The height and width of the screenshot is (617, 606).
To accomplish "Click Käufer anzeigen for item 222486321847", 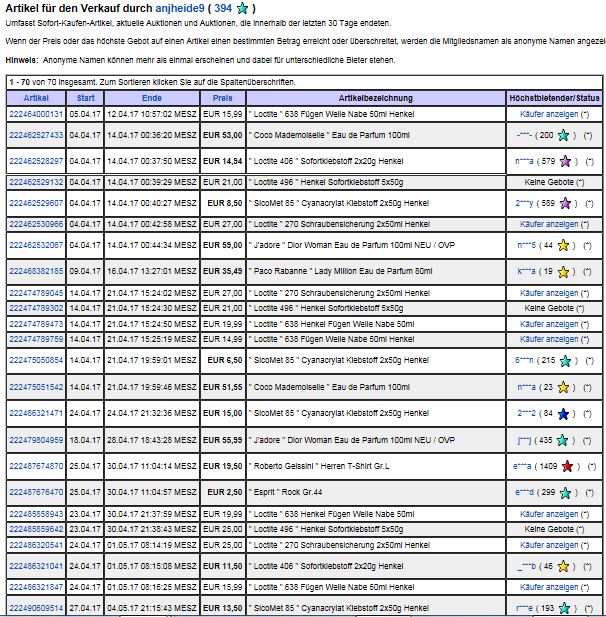I will 549,587.
